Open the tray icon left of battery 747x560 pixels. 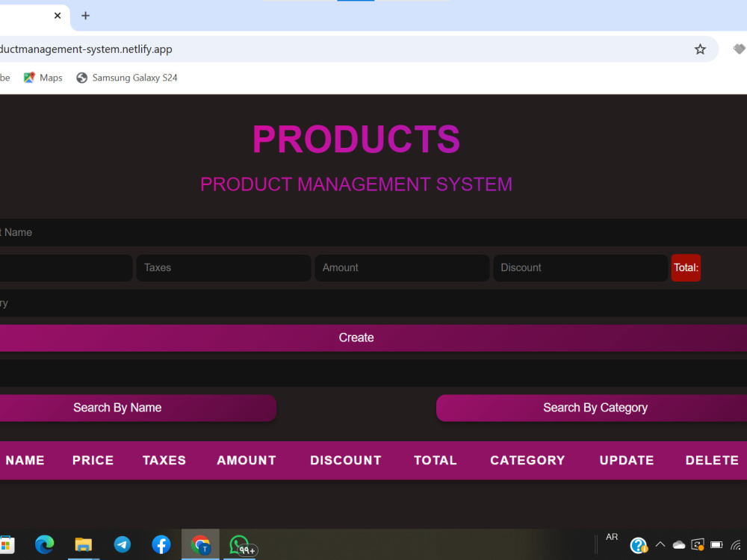coord(698,545)
